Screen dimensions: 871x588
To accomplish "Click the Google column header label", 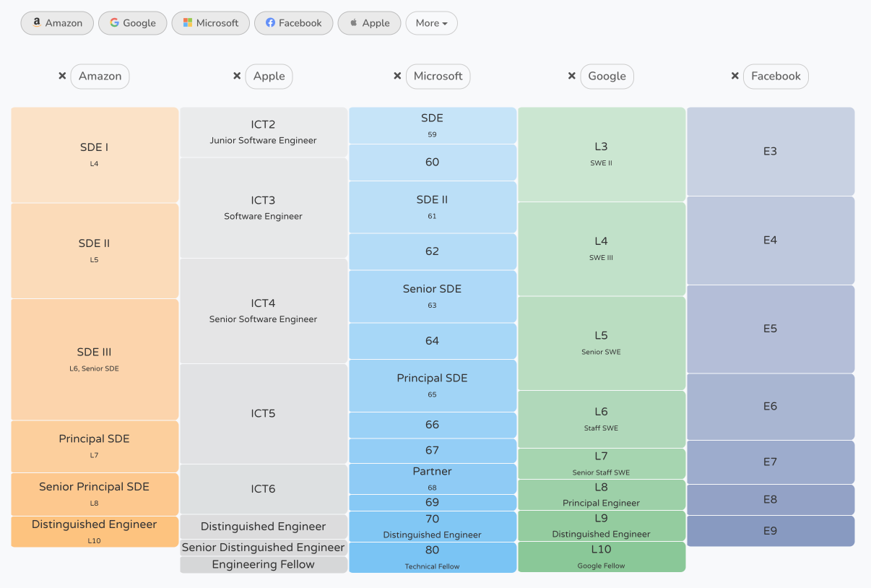I will [x=607, y=76].
